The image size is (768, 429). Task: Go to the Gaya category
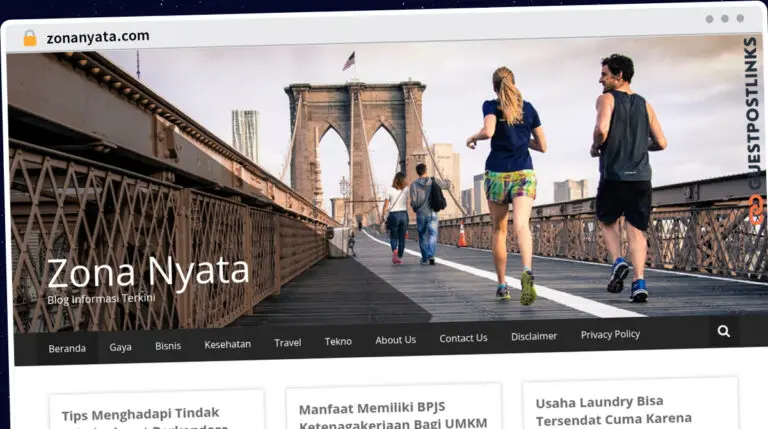[120, 347]
